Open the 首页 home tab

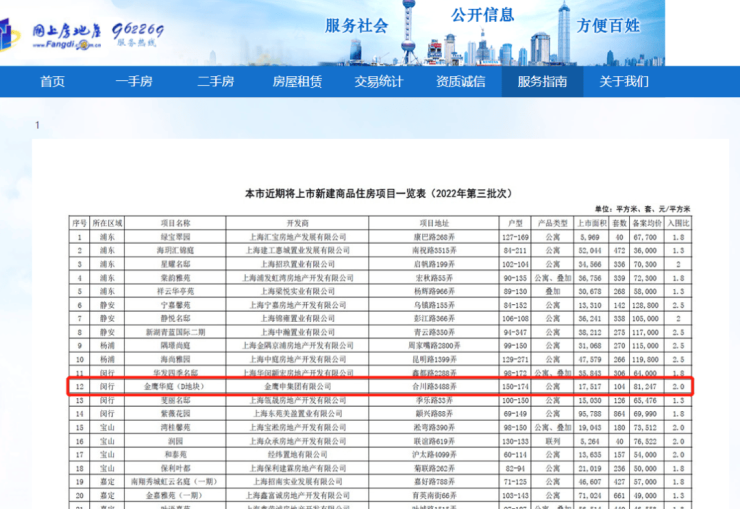(52, 82)
